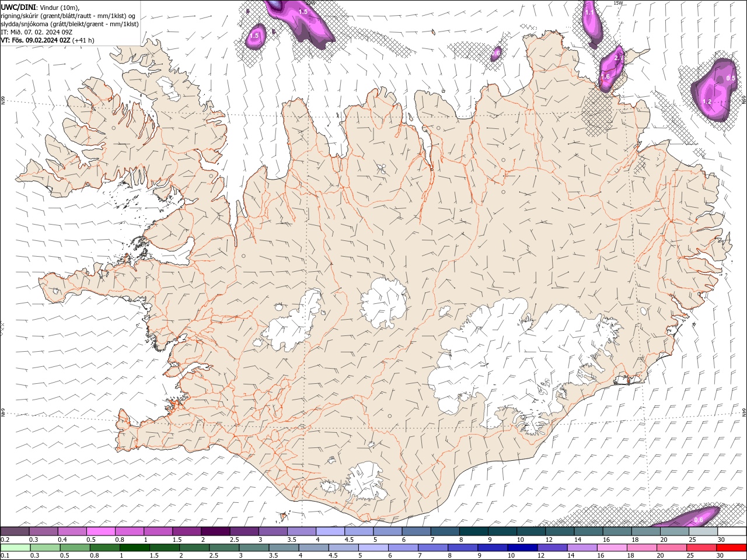Click the '0.2' label under the snow scale

click(5, 540)
